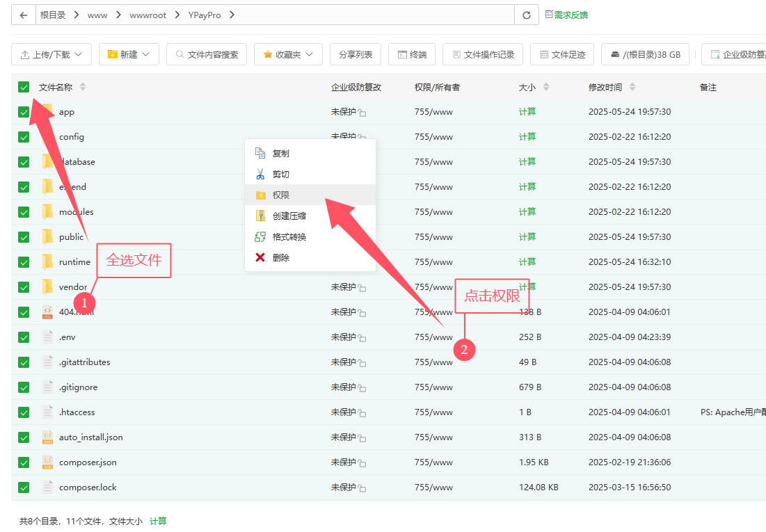Click the /(根目录)38 GB disk button
Viewport: 766px width, 532px height.
646,54
